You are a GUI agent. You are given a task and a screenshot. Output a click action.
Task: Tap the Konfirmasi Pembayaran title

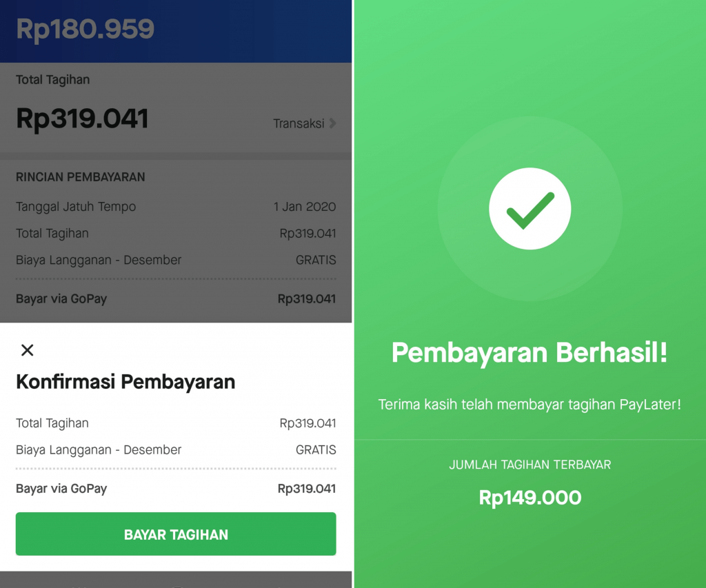125,382
